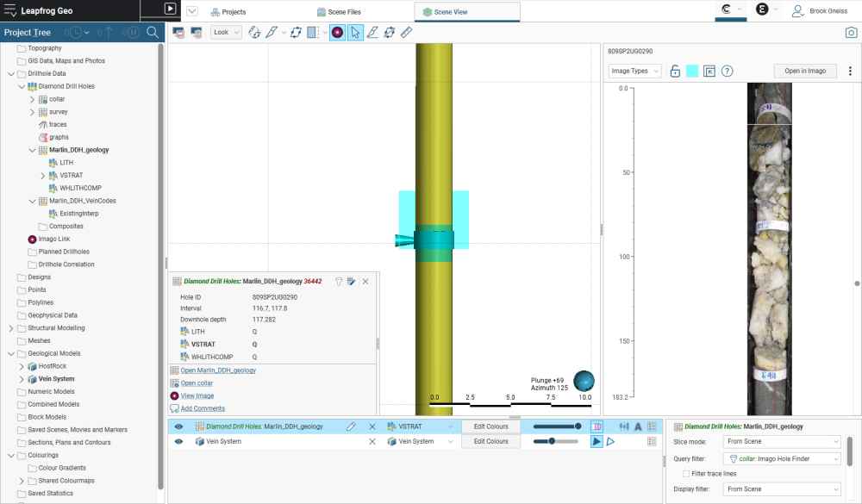Open the tab list dropdown arrow
This screenshot has width=862, height=504.
[192, 11]
